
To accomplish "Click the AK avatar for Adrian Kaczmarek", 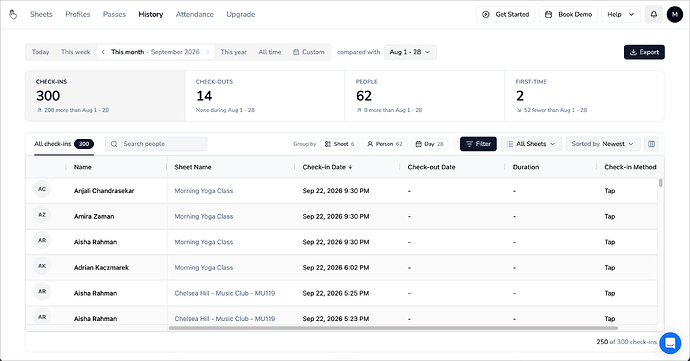I will tap(42, 266).
